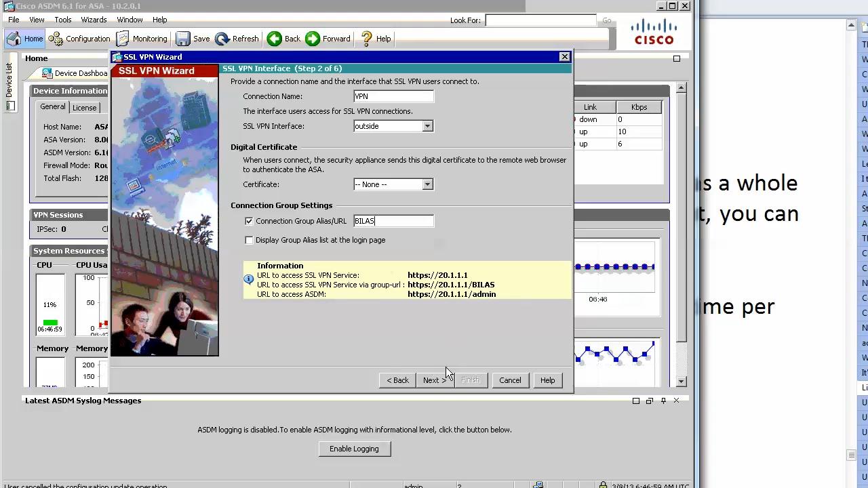Click the Enable Logging button
This screenshot has height=488, width=868.
click(x=354, y=449)
